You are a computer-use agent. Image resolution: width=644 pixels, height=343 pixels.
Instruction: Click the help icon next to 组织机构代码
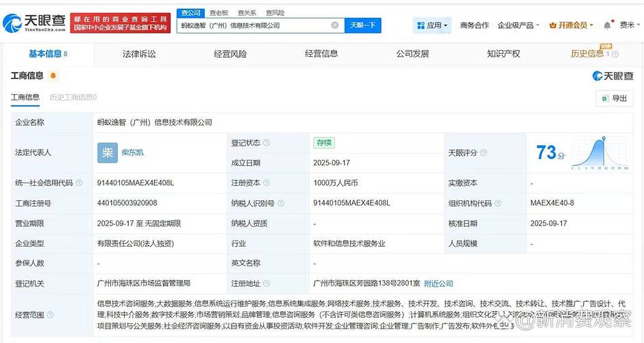pyautogui.click(x=498, y=203)
